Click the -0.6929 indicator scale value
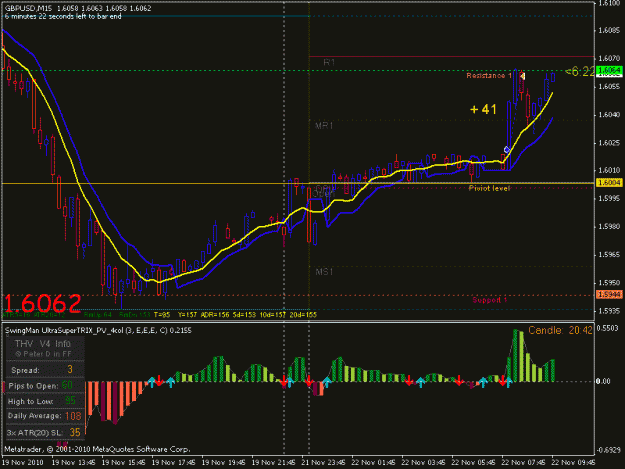The image size is (625, 469). pos(608,450)
